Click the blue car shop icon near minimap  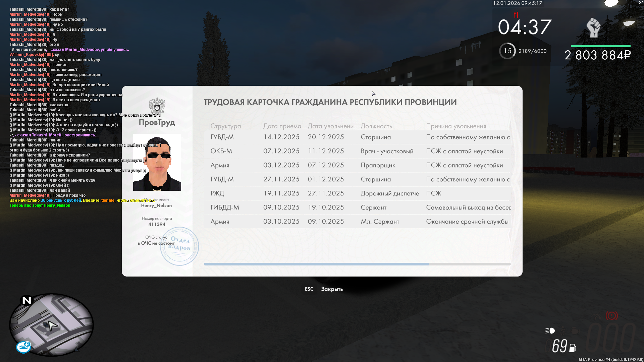(x=23, y=347)
